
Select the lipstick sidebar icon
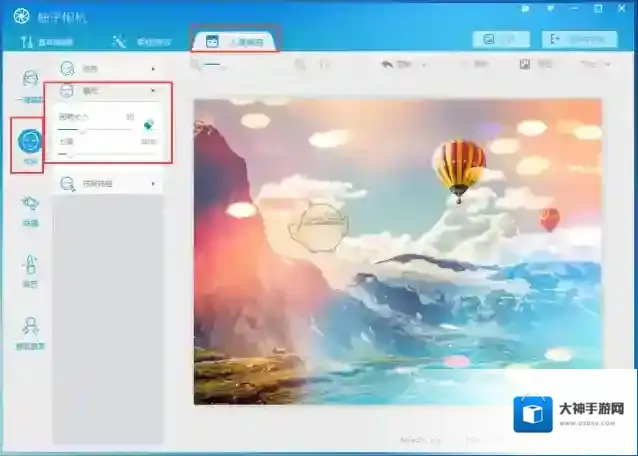[30, 264]
